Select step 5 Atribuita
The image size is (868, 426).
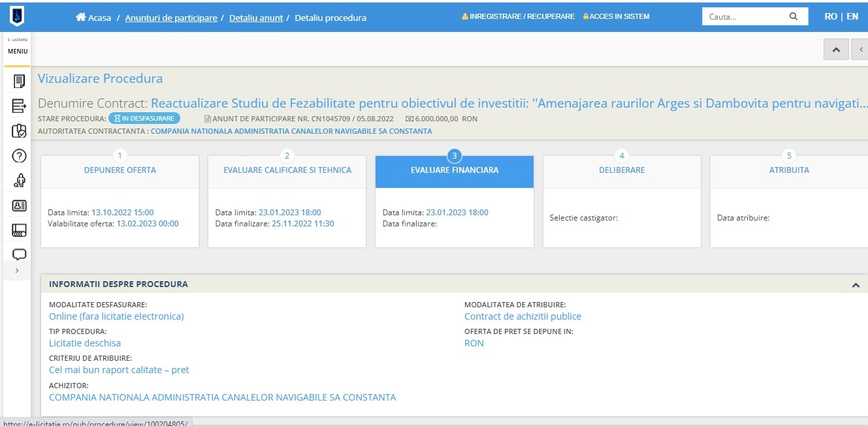click(789, 171)
